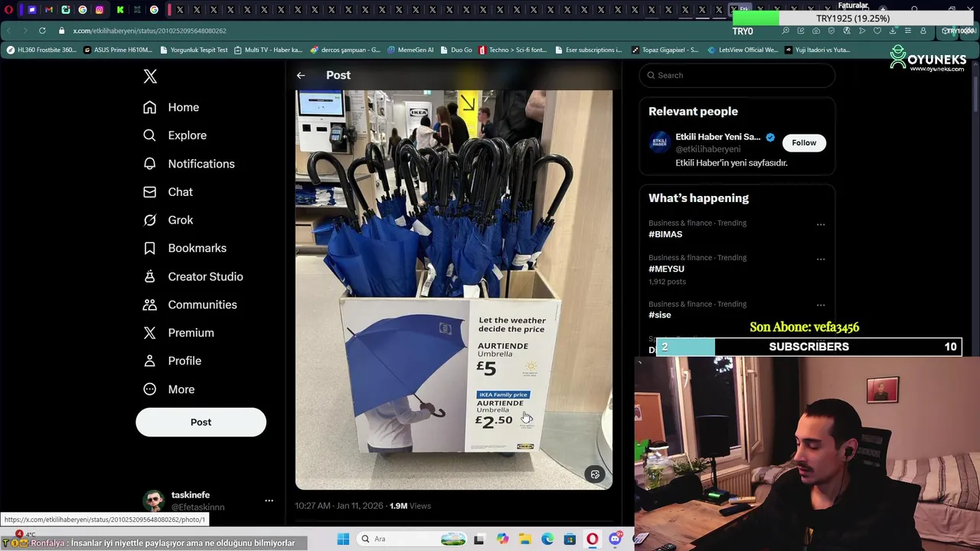Follow Etkili Haber Yeni Sayfa
This screenshot has height=551, width=980.
click(x=804, y=143)
